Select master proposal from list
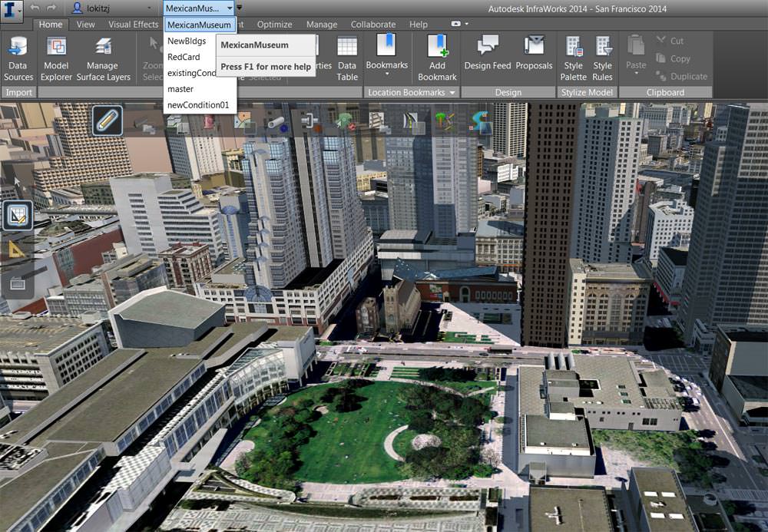This screenshot has height=532, width=768. 200,89
